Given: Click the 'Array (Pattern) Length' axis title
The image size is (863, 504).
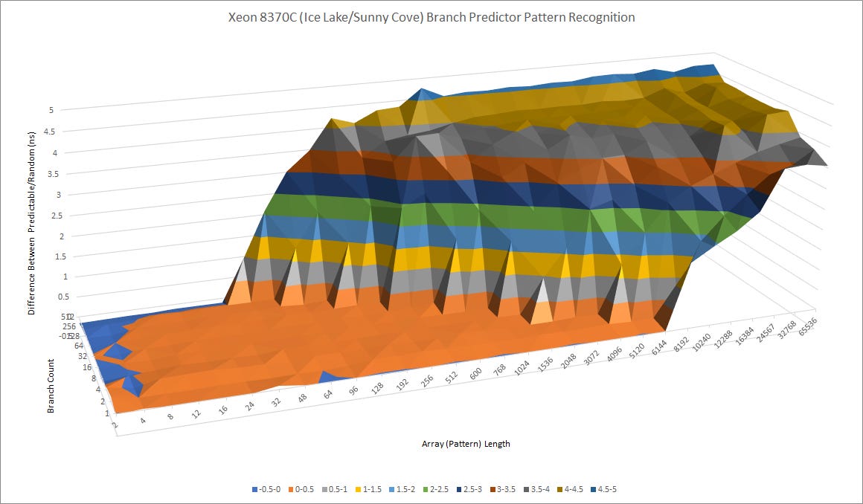Looking at the screenshot, I should click(x=466, y=444).
